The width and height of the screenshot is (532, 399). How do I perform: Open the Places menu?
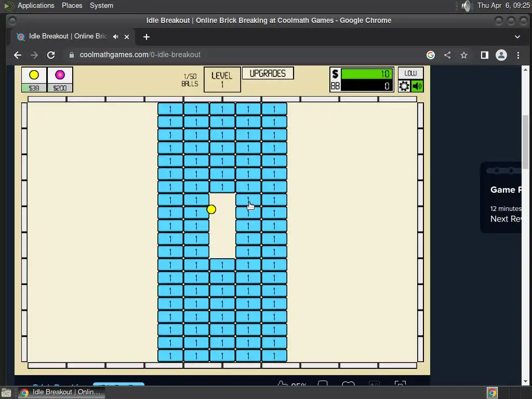pos(72,5)
